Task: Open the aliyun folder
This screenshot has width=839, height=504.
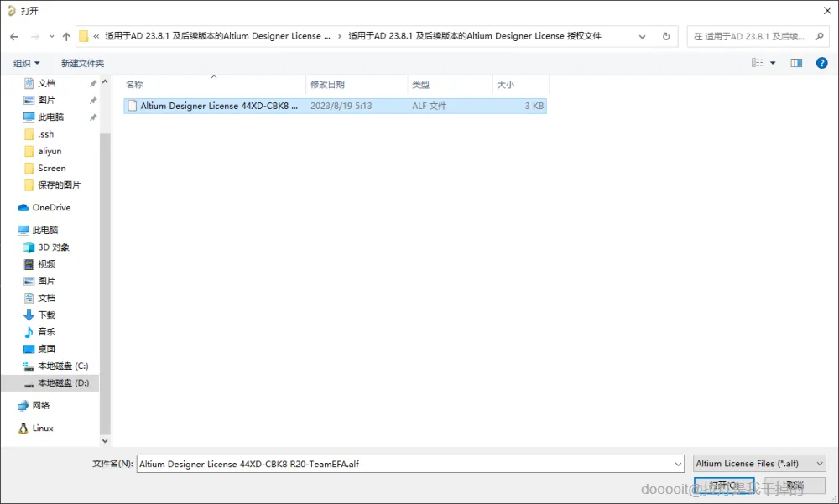Action: [x=50, y=151]
